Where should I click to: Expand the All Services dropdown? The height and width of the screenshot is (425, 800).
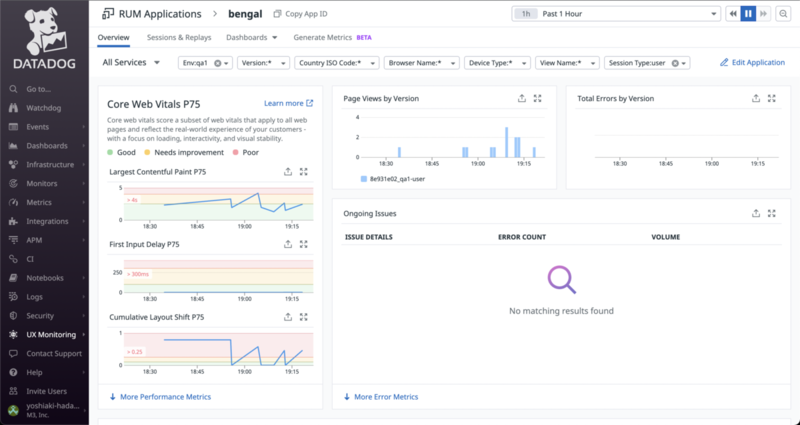click(131, 62)
